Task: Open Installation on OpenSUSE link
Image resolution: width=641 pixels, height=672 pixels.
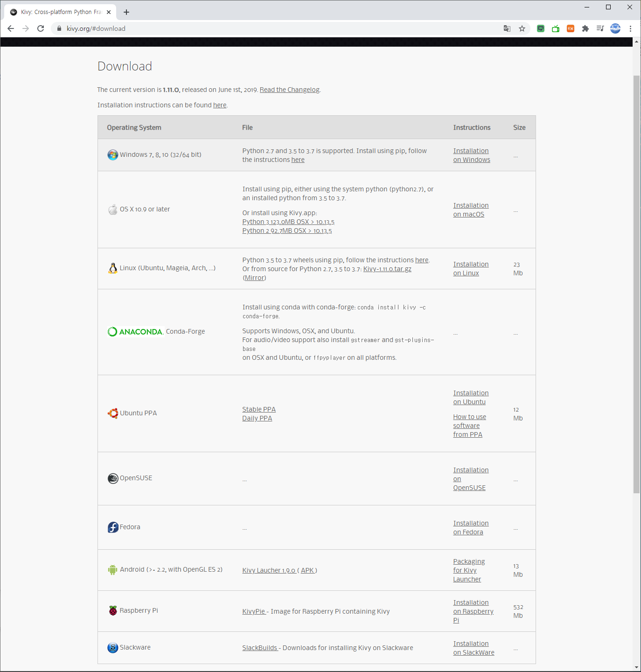Action: (x=471, y=479)
